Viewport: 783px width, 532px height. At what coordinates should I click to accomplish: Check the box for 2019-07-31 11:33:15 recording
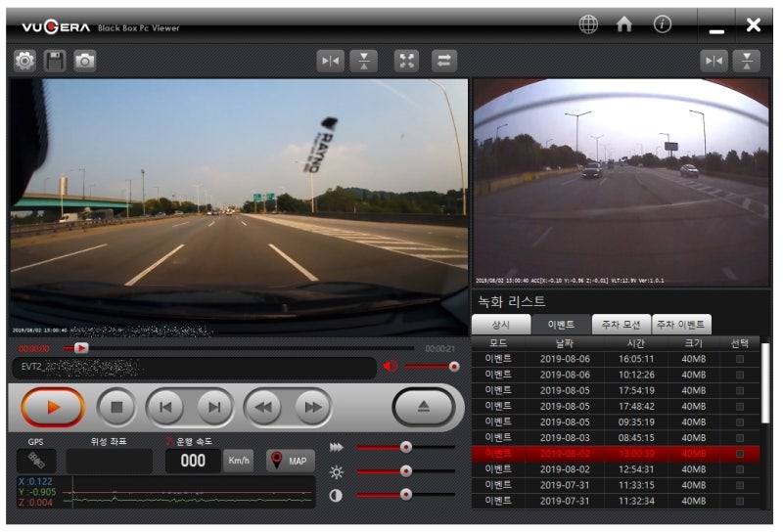(x=740, y=485)
